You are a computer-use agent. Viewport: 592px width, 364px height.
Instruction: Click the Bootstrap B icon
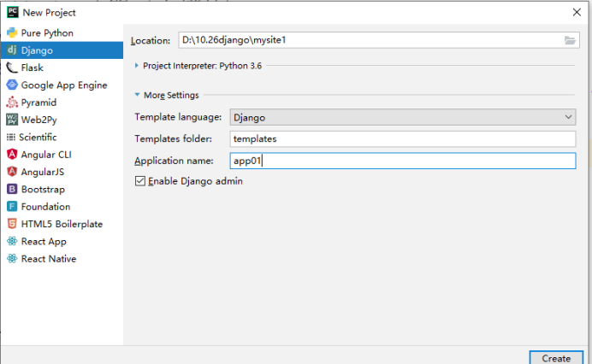[12, 189]
